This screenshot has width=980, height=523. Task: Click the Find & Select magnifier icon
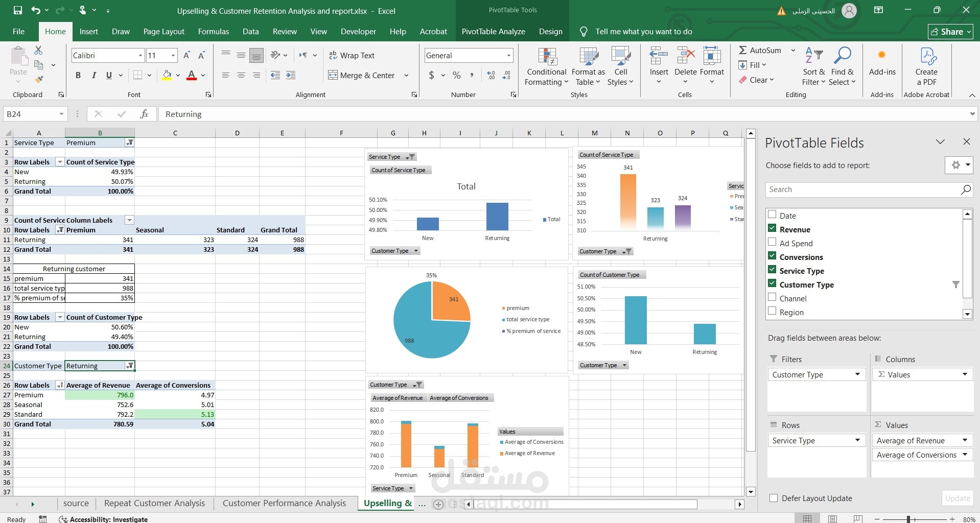pos(842,56)
